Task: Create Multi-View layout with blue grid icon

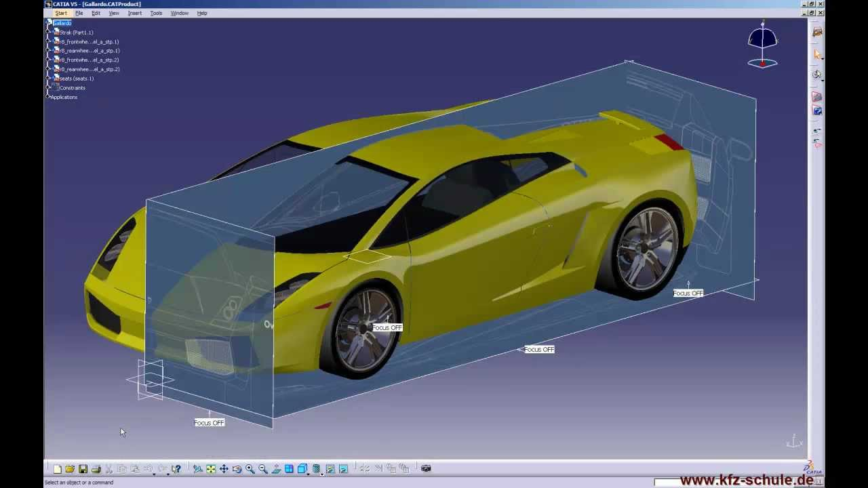Action: (x=289, y=468)
